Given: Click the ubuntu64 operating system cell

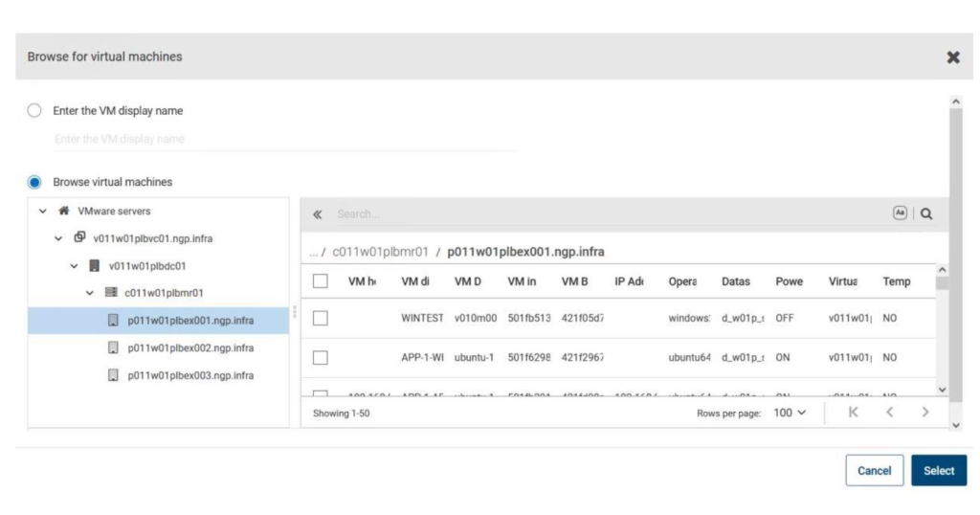Looking at the screenshot, I should click(x=689, y=357).
